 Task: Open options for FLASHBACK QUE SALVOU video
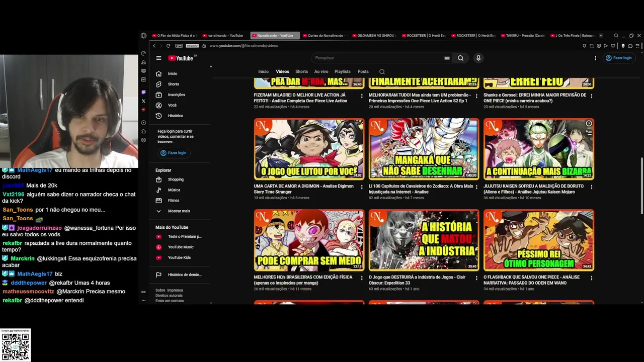pyautogui.click(x=591, y=278)
